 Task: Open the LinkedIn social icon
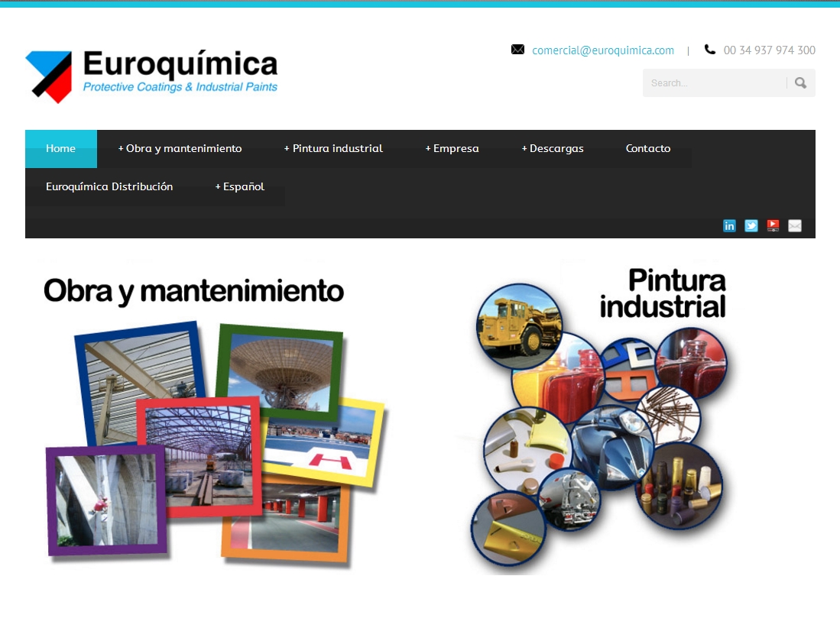pos(729,225)
